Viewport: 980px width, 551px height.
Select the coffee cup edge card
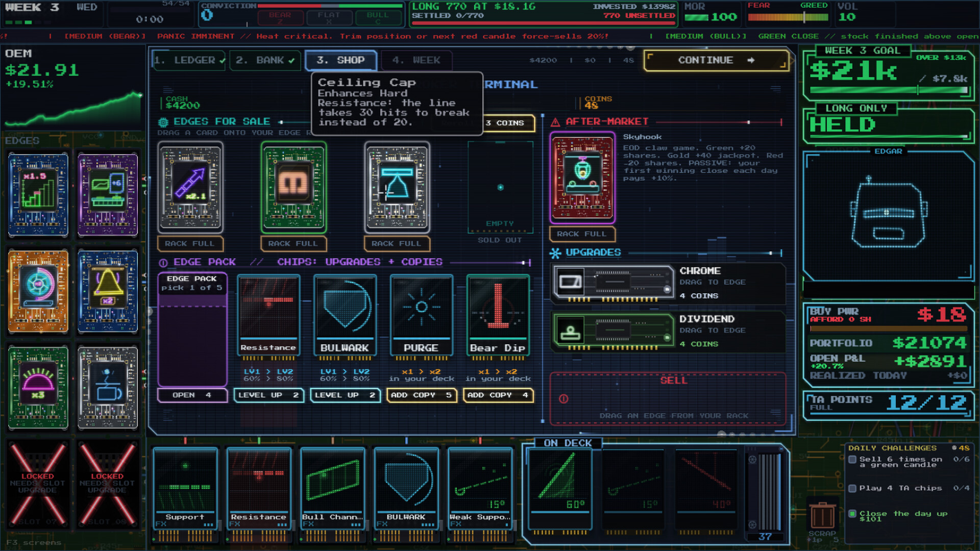pos(108,387)
